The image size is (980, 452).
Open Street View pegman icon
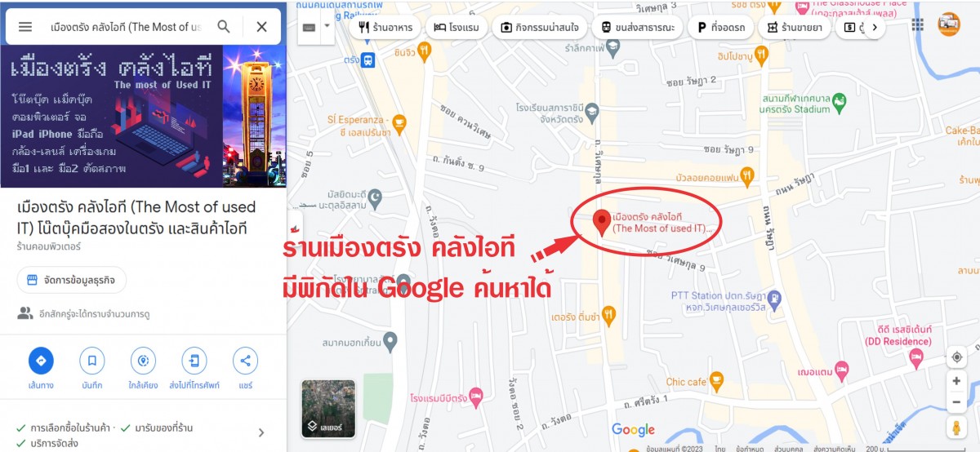[x=956, y=428]
